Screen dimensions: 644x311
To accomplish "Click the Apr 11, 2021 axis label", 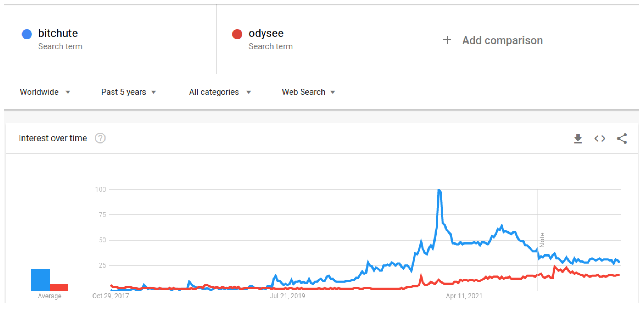I will click(464, 296).
